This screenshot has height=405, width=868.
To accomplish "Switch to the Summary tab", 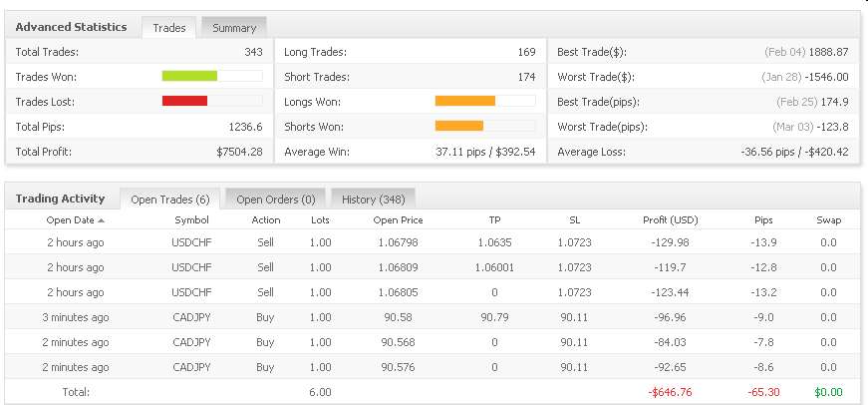I will click(x=234, y=28).
